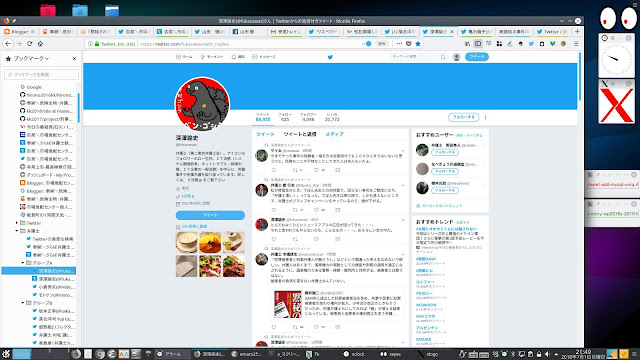Viewport: 640px width, 360px height.
Task: Close the bookmarks sidebar with X
Action: click(74, 59)
